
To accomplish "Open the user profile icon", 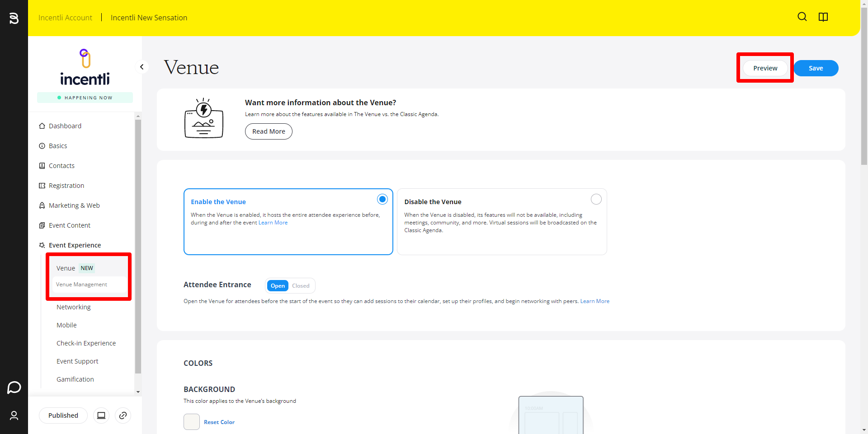I will (x=14, y=415).
